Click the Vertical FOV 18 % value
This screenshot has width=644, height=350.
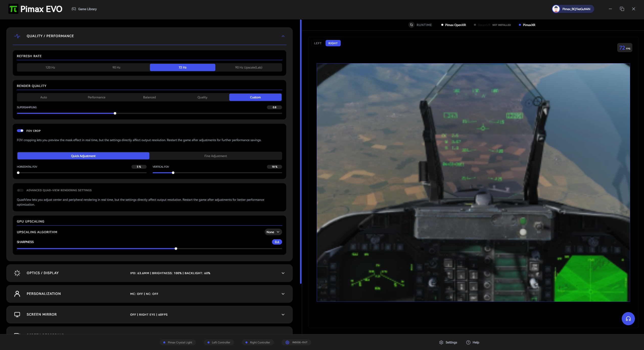(274, 167)
